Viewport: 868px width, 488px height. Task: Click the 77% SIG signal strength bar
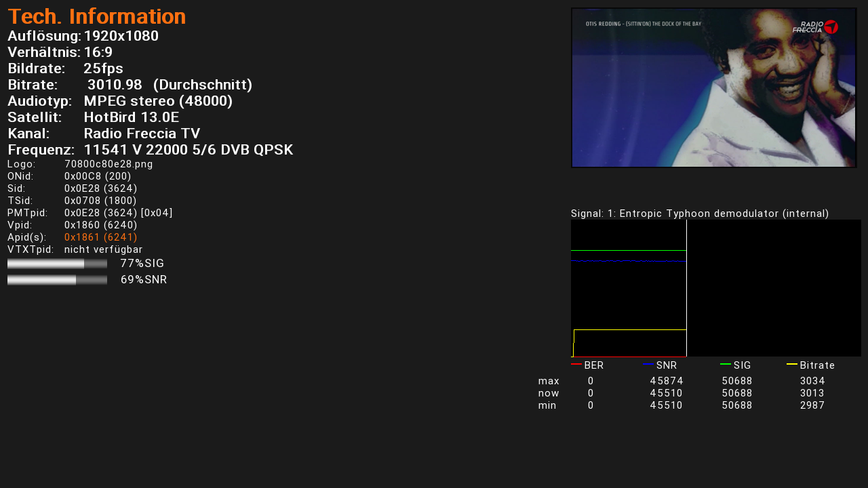57,264
